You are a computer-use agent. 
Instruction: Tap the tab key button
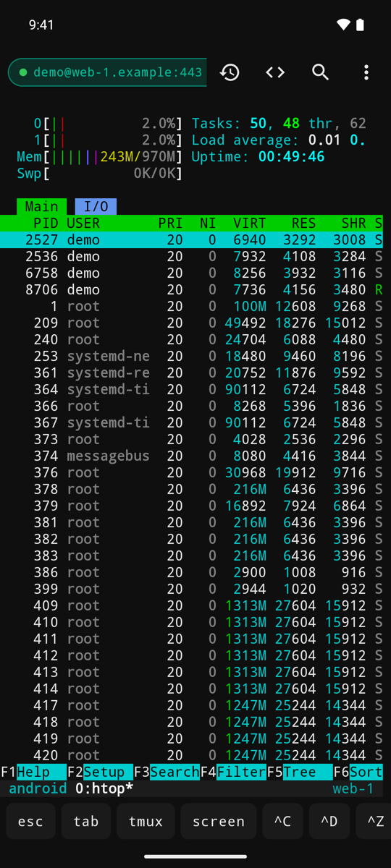point(86,821)
